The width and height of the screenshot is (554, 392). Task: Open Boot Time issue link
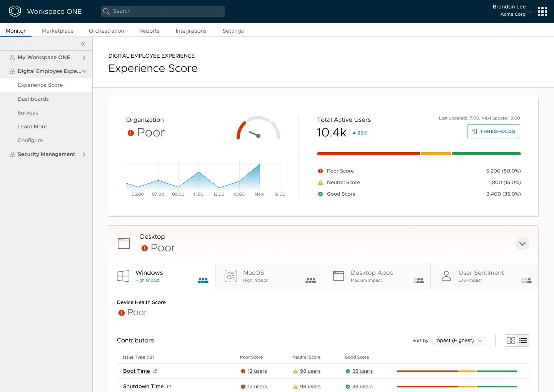(x=137, y=371)
